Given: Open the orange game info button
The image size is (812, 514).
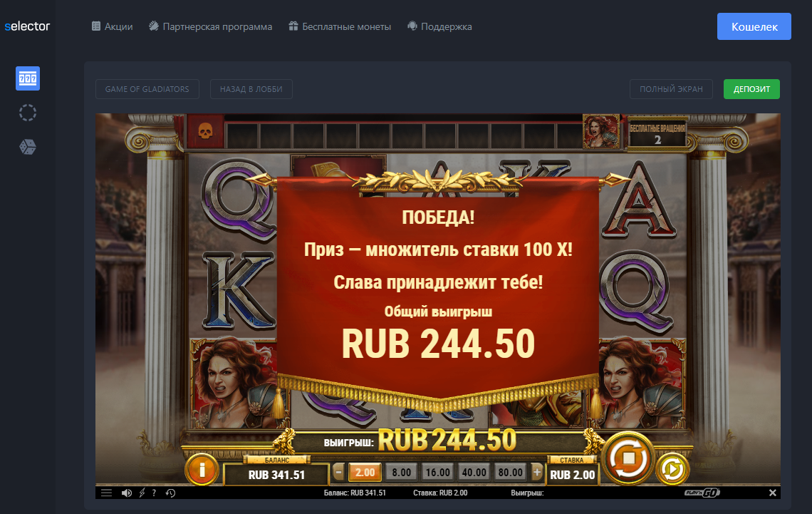Looking at the screenshot, I should tap(202, 469).
